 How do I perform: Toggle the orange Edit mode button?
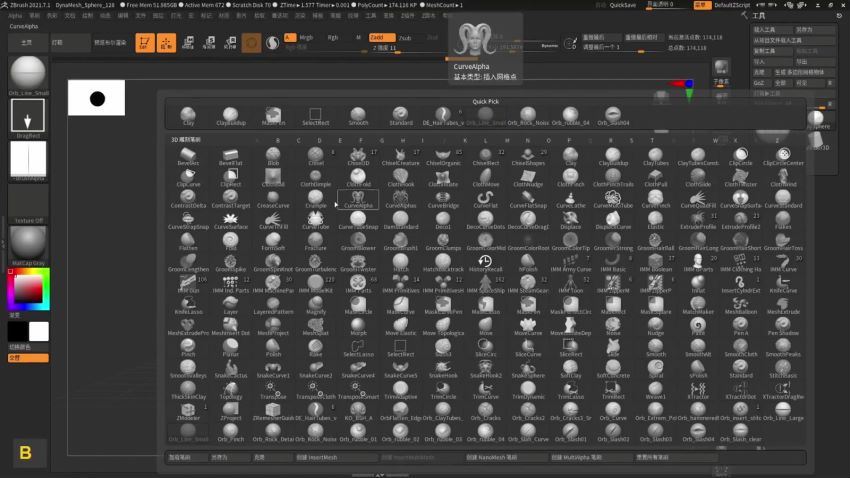(x=145, y=43)
